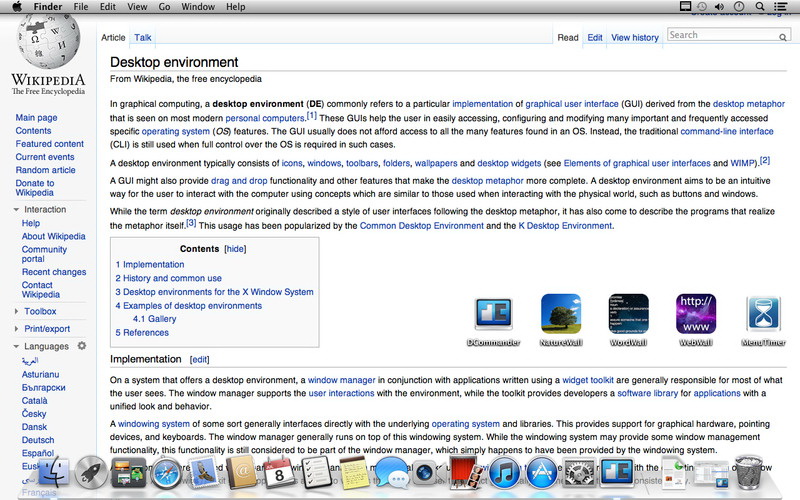Open the DCommander app icon
This screenshot has width=800, height=500.
coord(494,314)
